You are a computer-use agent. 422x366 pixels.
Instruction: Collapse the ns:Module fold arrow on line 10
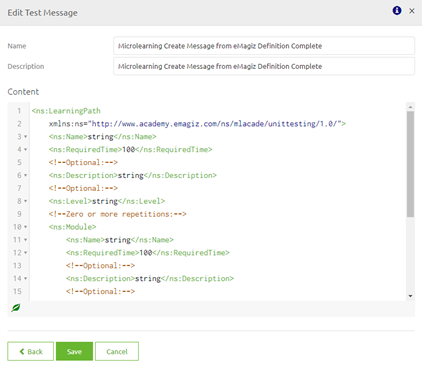26,227
